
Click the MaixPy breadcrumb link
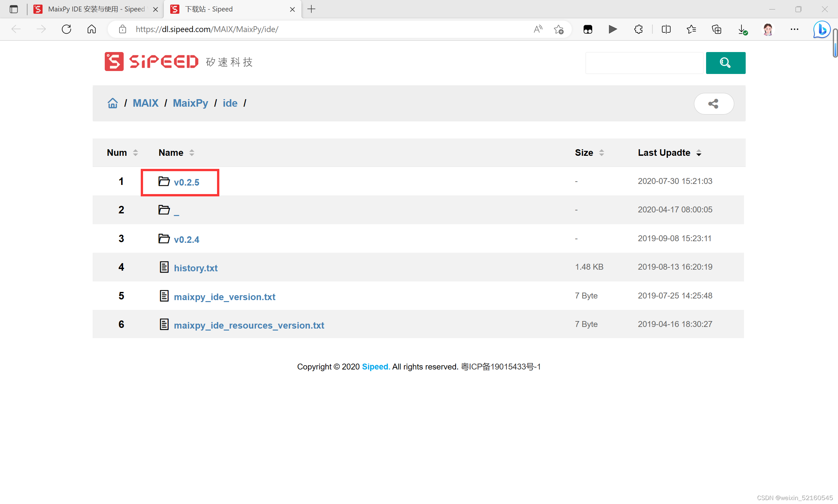pyautogui.click(x=190, y=103)
